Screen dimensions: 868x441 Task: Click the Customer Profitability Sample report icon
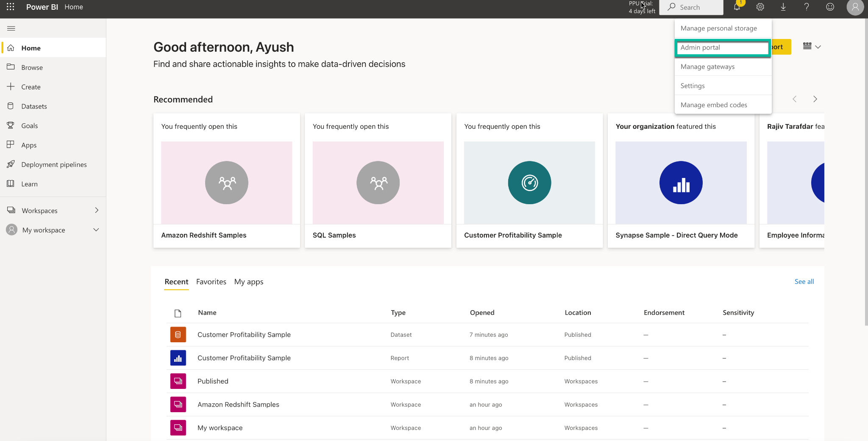pos(178,358)
